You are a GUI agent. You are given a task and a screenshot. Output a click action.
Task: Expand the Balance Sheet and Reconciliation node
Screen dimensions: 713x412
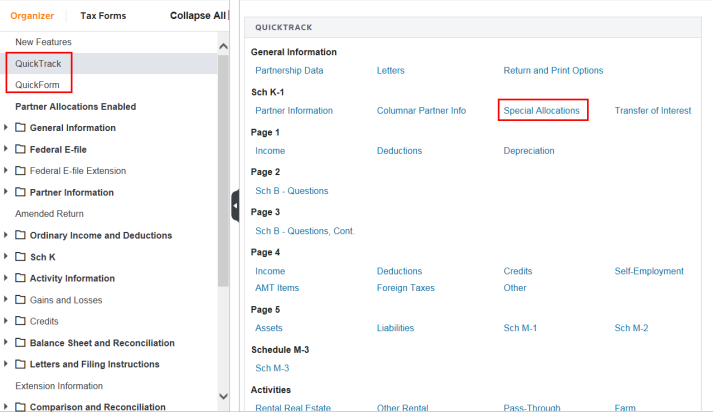(7, 343)
